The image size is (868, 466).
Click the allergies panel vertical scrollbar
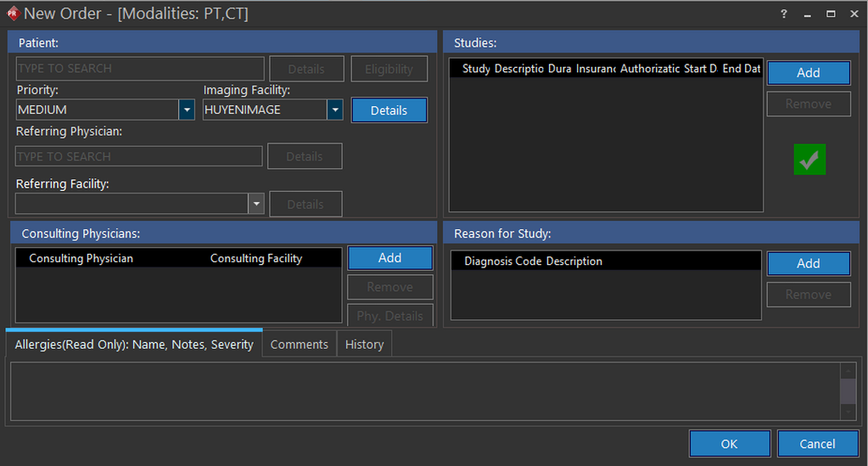(x=847, y=390)
